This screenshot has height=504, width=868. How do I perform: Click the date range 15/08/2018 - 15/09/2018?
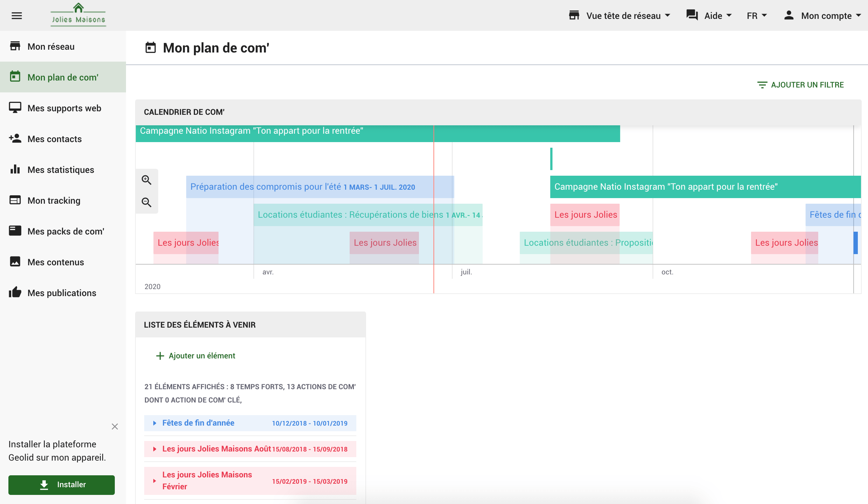[310, 449]
